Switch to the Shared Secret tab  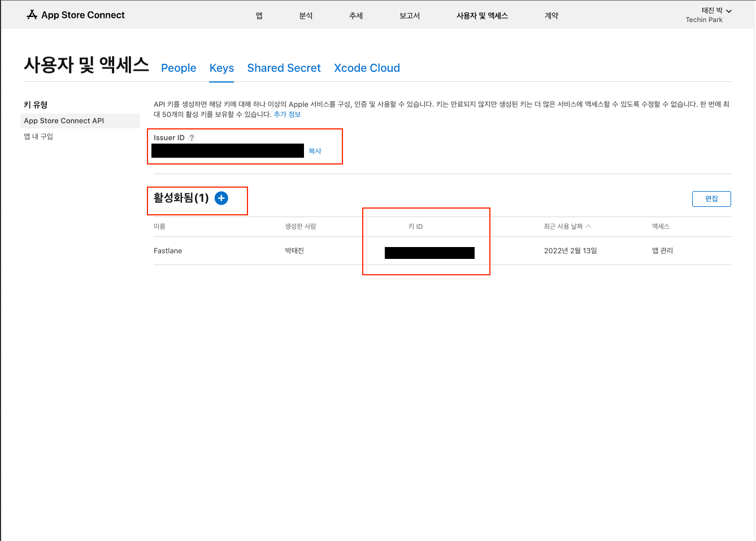click(284, 68)
